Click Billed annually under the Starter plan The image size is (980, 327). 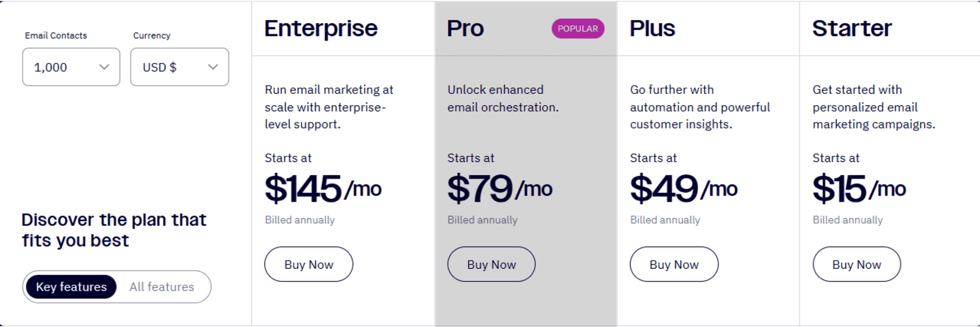click(x=847, y=220)
